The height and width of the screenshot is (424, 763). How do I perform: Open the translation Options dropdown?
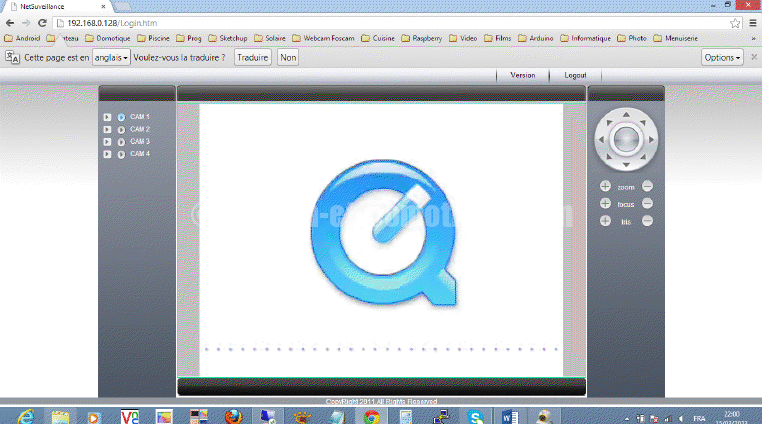pyautogui.click(x=722, y=57)
